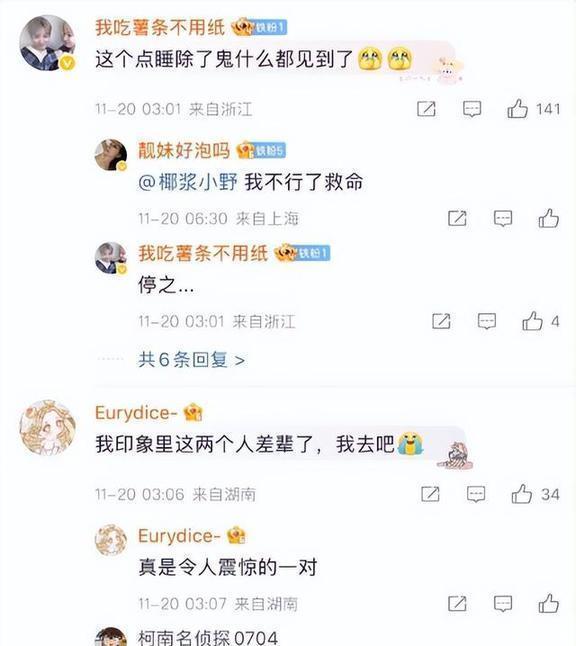Repost 靓妹好泡吗's 06:30 reply

[x=457, y=218]
